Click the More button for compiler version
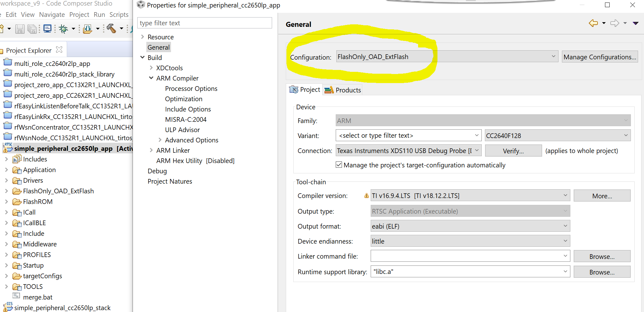Image resolution: width=644 pixels, height=312 pixels. 602,196
